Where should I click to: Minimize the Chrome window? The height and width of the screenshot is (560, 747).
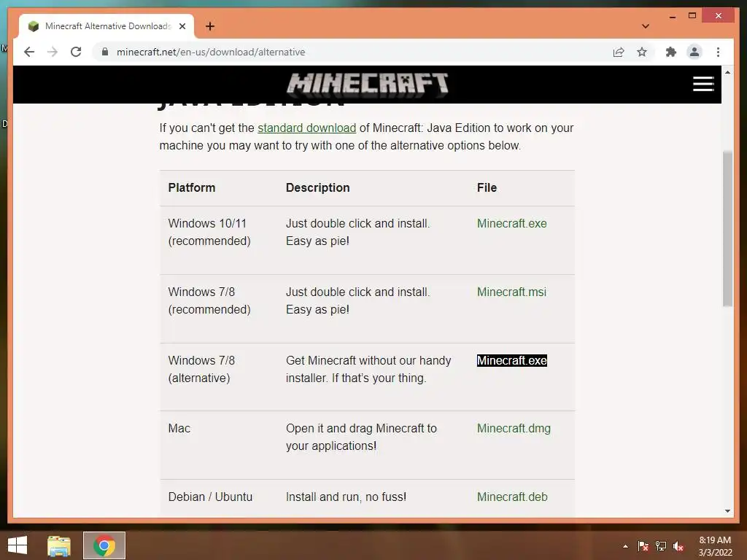(x=673, y=16)
